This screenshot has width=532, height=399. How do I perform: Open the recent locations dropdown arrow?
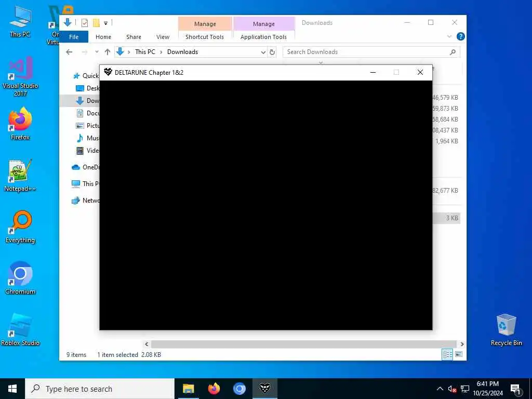(97, 52)
